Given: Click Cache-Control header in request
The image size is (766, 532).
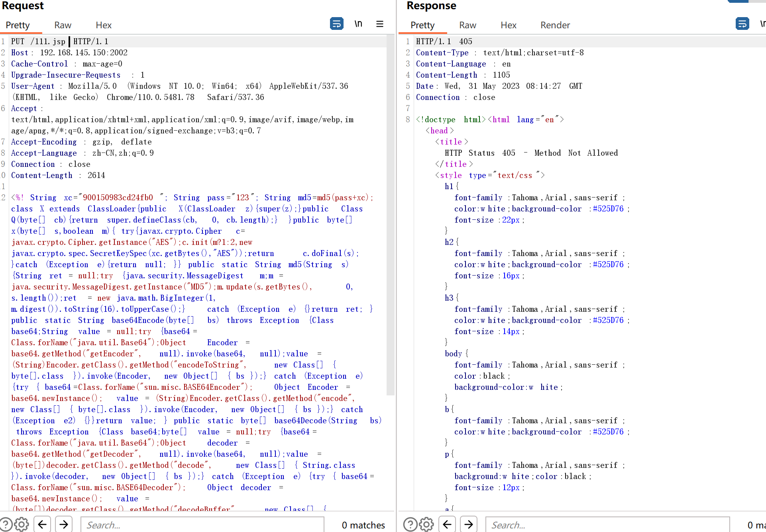Looking at the screenshot, I should click(x=67, y=64).
